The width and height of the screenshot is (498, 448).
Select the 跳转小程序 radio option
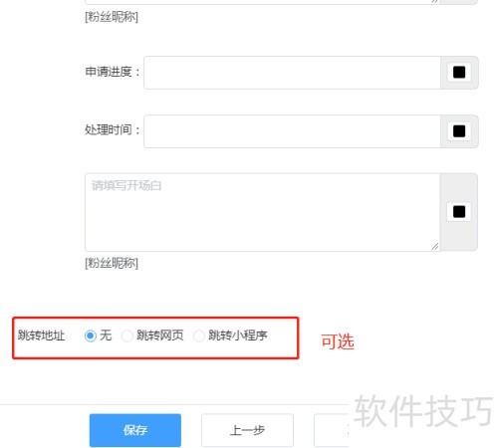point(199,336)
